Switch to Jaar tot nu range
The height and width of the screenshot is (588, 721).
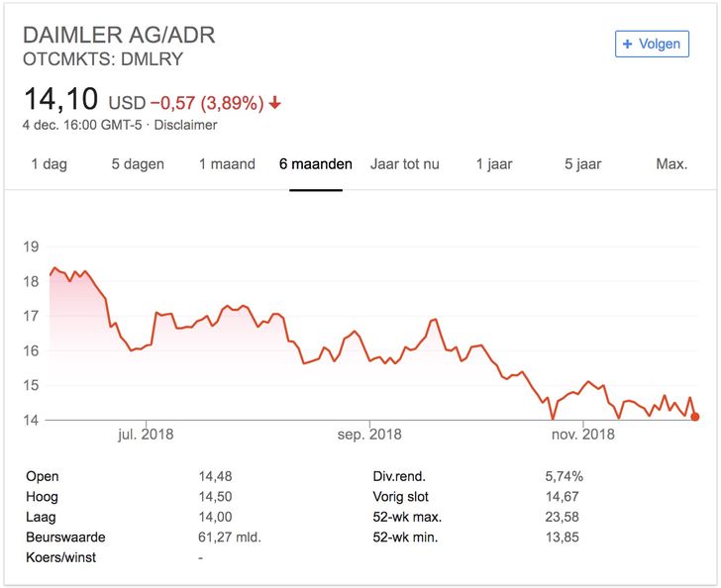click(x=405, y=164)
